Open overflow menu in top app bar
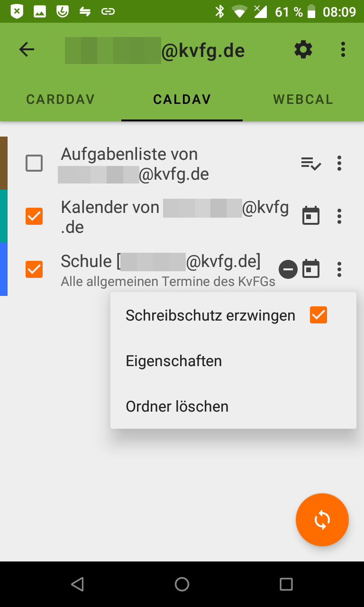Screen dimensions: 364x607 coord(343,49)
